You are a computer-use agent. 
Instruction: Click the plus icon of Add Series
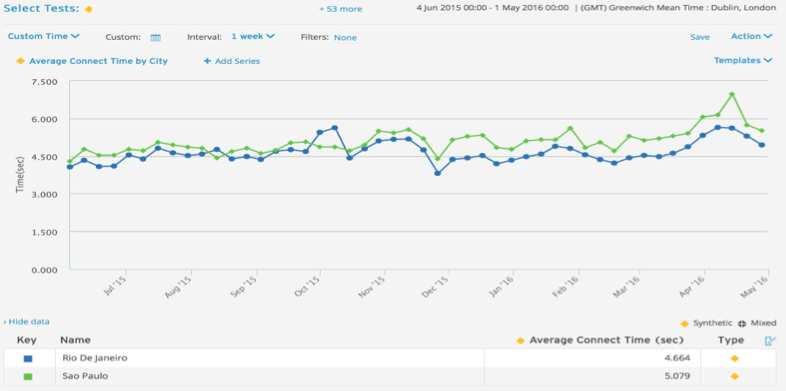(207, 61)
